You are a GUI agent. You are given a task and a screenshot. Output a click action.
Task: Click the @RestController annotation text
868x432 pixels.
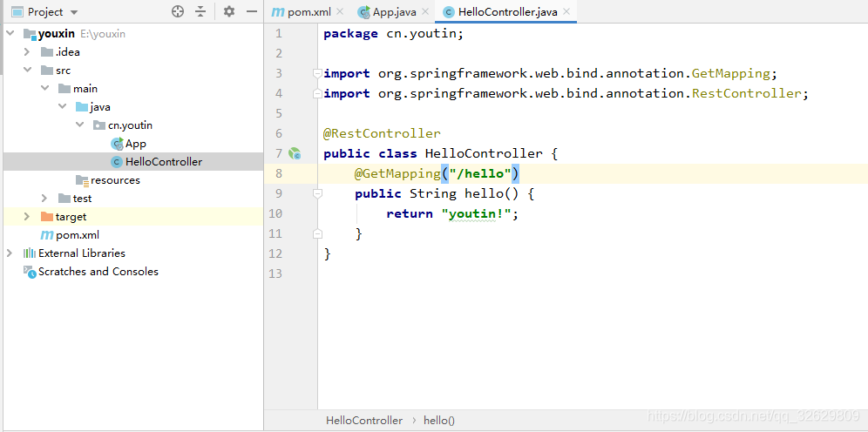[382, 133]
